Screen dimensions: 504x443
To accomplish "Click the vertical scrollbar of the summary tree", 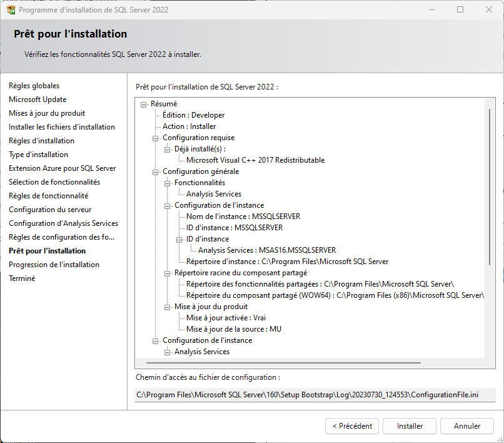I will tap(490, 187).
